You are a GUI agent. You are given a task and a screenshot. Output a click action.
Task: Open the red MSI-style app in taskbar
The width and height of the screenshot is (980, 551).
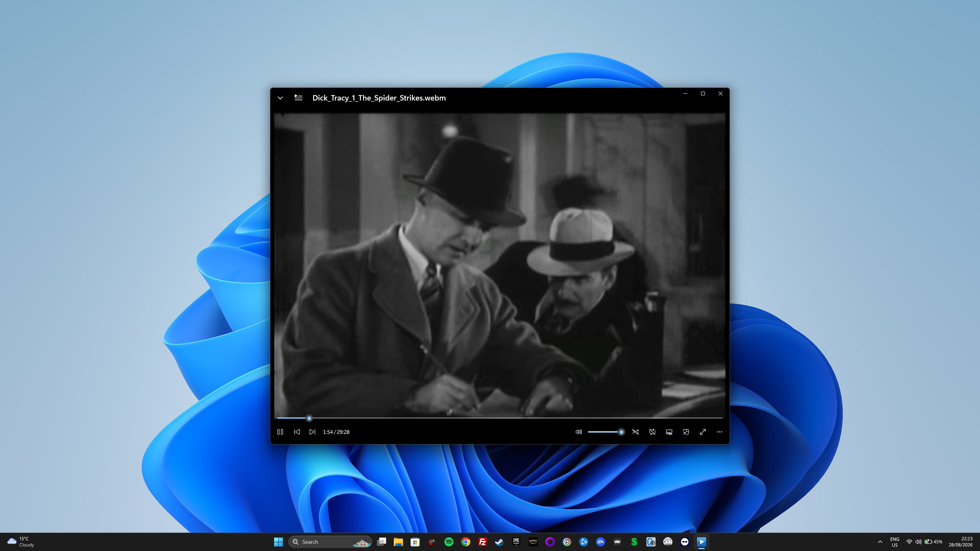[x=432, y=542]
